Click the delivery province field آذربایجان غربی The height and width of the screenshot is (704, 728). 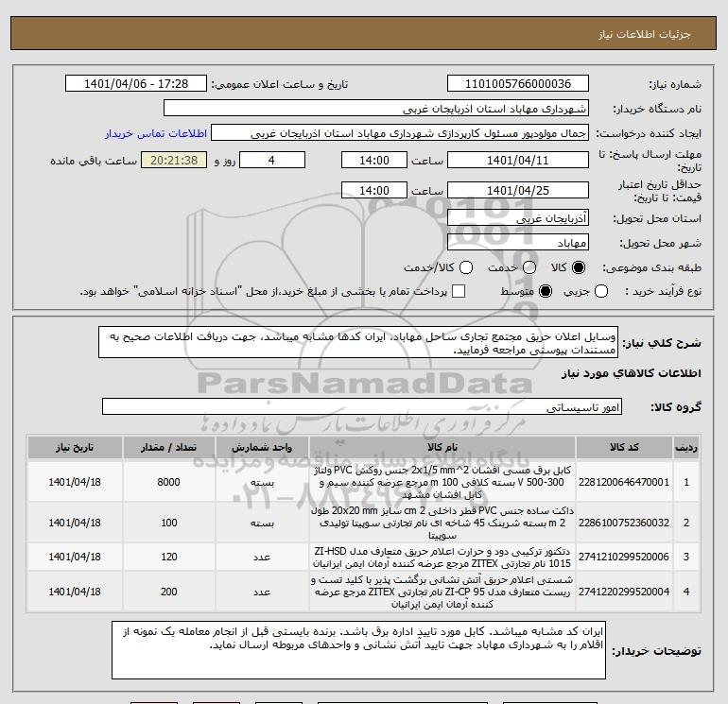click(x=518, y=217)
